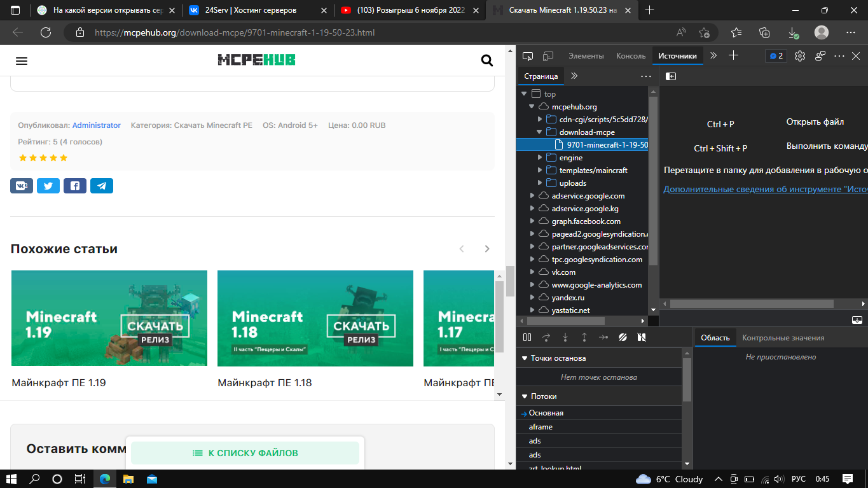Switch to the Консоль tab
The height and width of the screenshot is (488, 868).
pos(631,56)
